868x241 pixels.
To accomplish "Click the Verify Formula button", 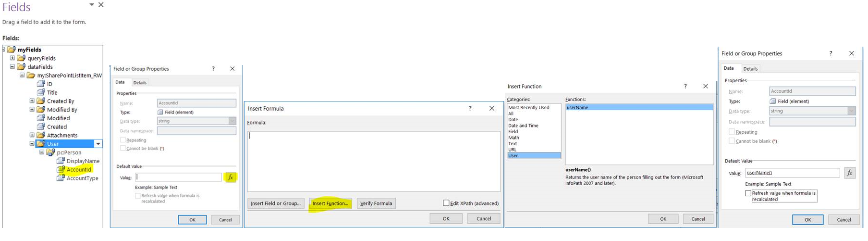I will point(376,203).
